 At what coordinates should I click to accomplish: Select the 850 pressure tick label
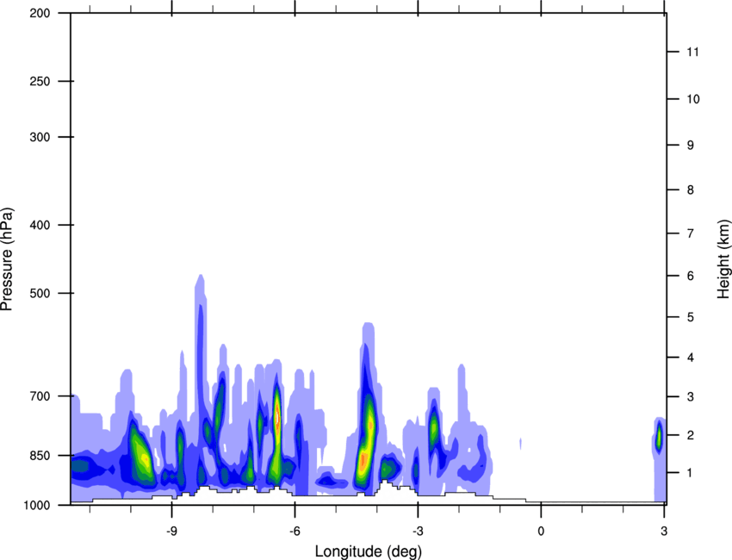(x=40, y=456)
